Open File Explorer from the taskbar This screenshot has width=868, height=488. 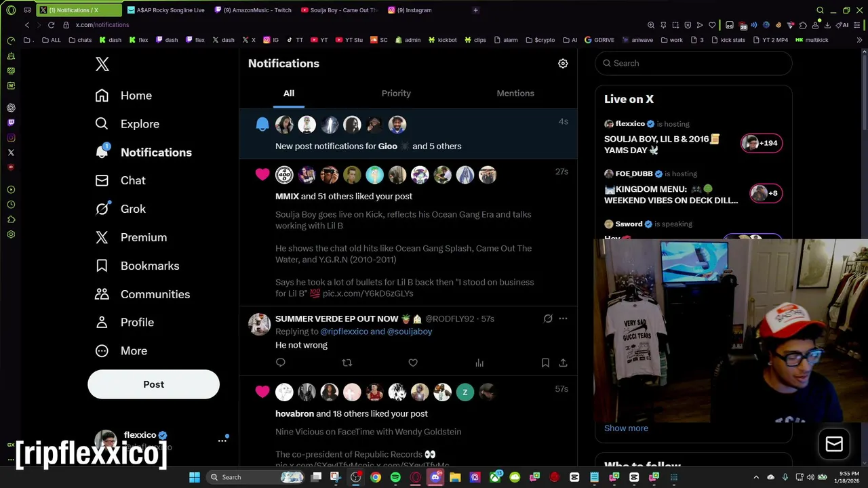(455, 477)
